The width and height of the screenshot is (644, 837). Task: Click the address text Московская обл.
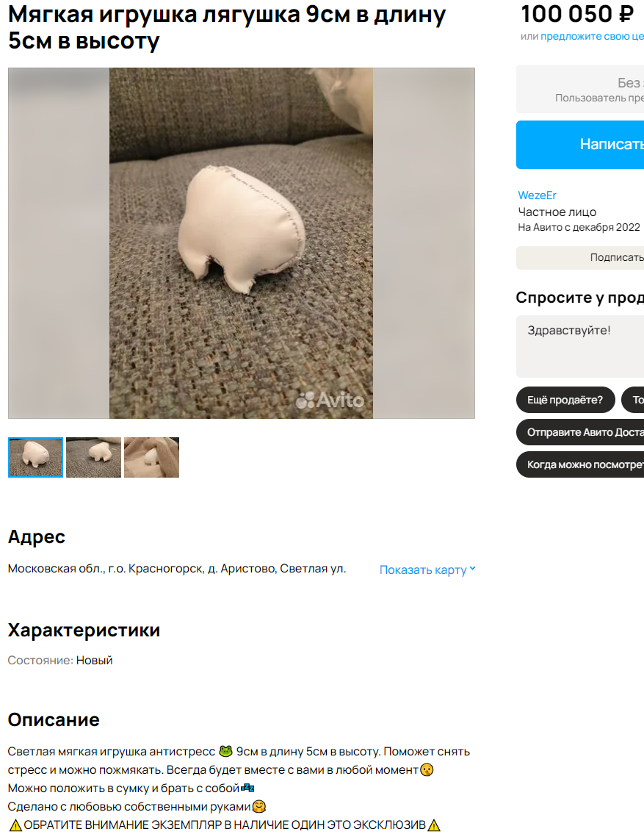click(x=177, y=569)
